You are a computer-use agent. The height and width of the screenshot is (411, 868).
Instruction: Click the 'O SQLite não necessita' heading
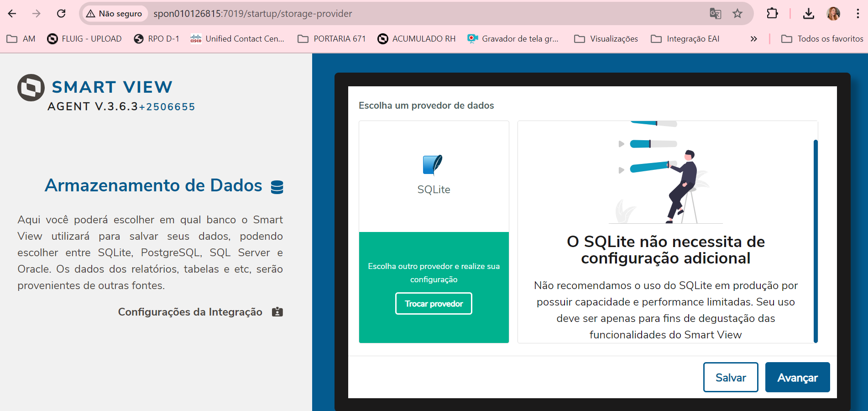pos(665,250)
